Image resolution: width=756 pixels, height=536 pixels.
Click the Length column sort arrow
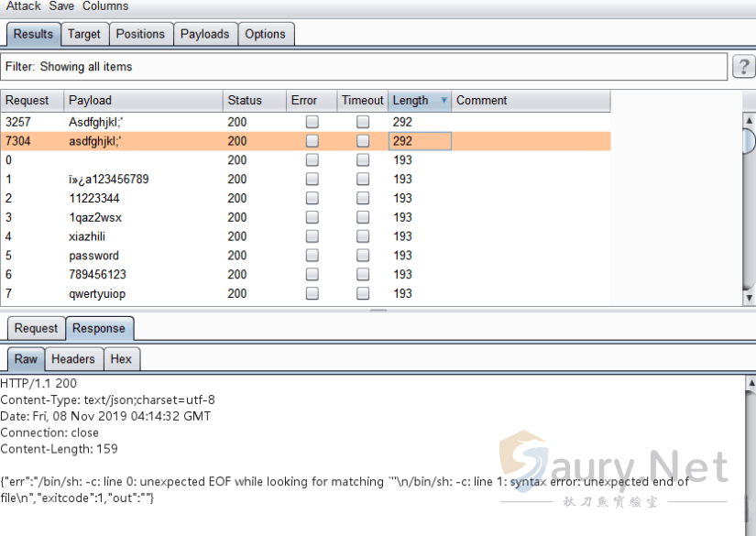click(x=444, y=101)
